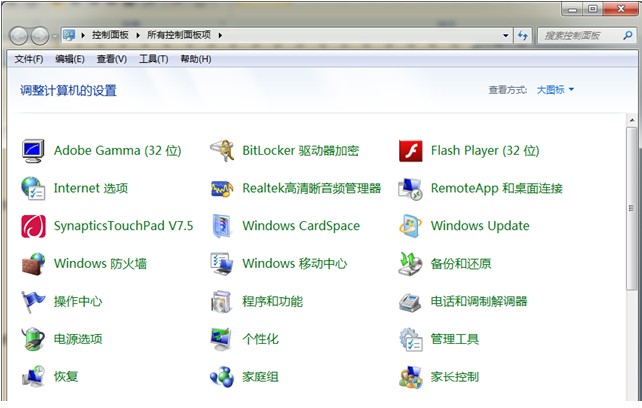Click the scrollbar up arrow
This screenshot has width=642, height=408.
[632, 120]
